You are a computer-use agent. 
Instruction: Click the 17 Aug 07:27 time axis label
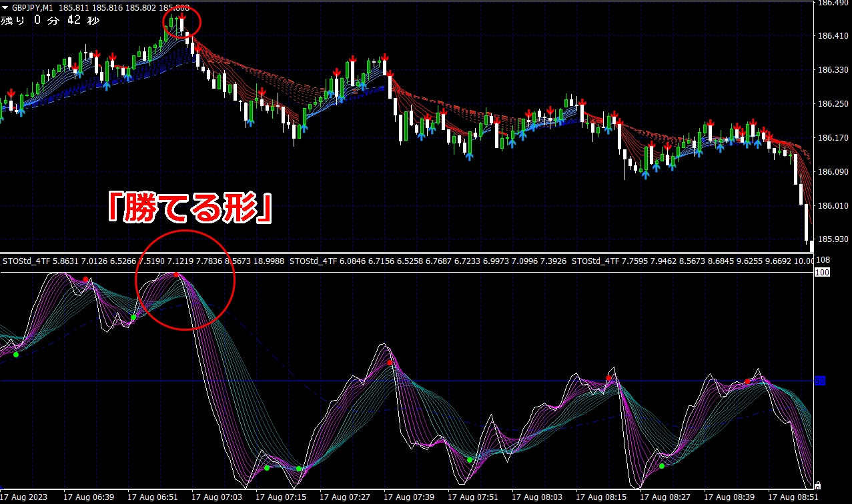(x=345, y=497)
